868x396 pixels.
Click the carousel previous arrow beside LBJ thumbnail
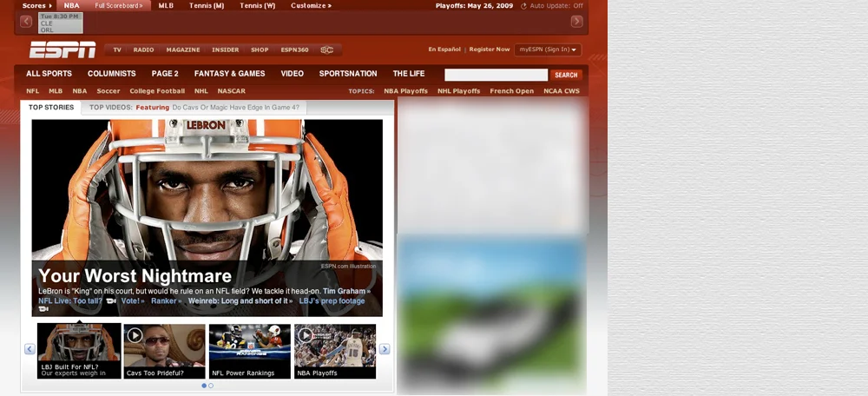point(30,349)
